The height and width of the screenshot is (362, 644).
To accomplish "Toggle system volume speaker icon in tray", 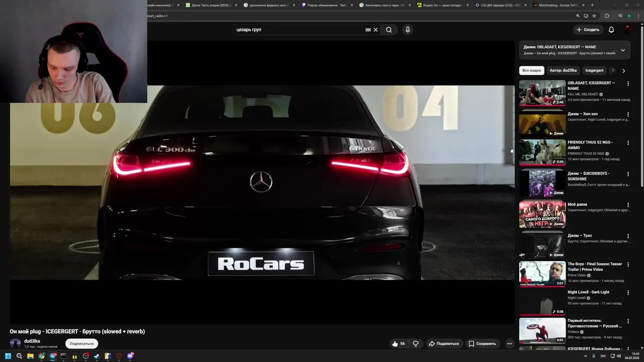I will click(619, 356).
